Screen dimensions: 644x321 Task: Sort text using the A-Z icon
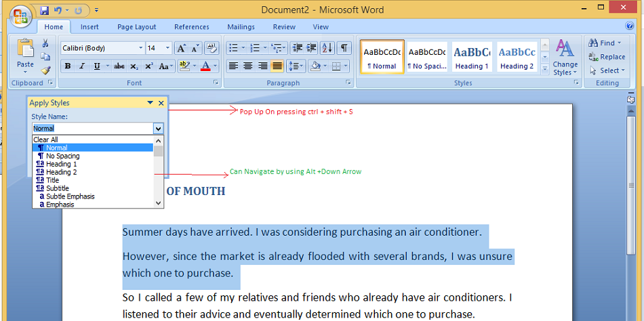point(327,48)
